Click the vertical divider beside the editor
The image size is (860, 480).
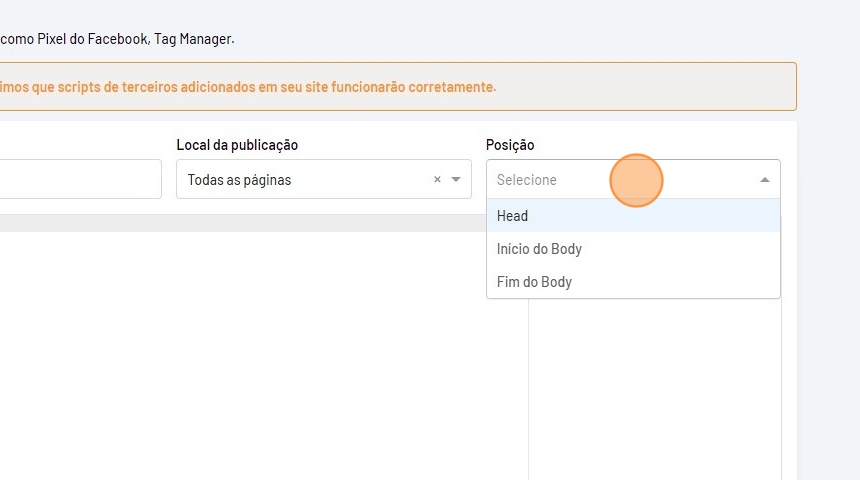coord(528,390)
